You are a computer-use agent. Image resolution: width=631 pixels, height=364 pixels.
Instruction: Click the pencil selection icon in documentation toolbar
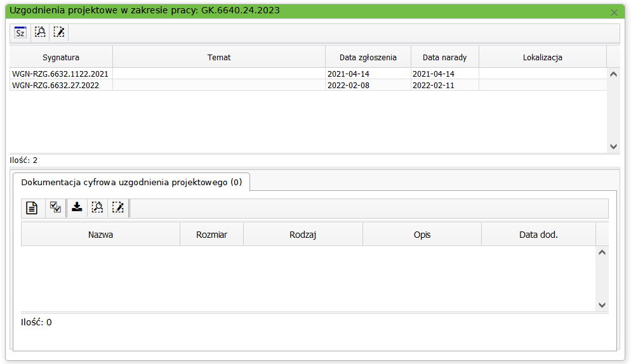pyautogui.click(x=117, y=207)
